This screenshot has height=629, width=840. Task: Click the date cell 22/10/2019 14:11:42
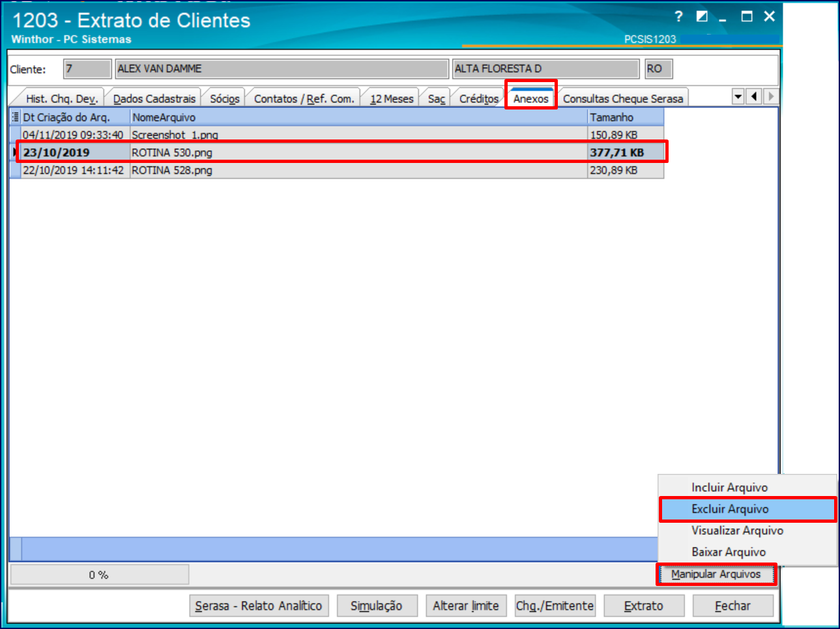76,170
